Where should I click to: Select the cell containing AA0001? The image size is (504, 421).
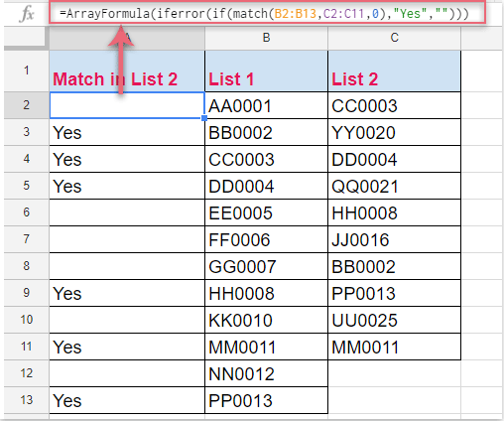(x=266, y=105)
